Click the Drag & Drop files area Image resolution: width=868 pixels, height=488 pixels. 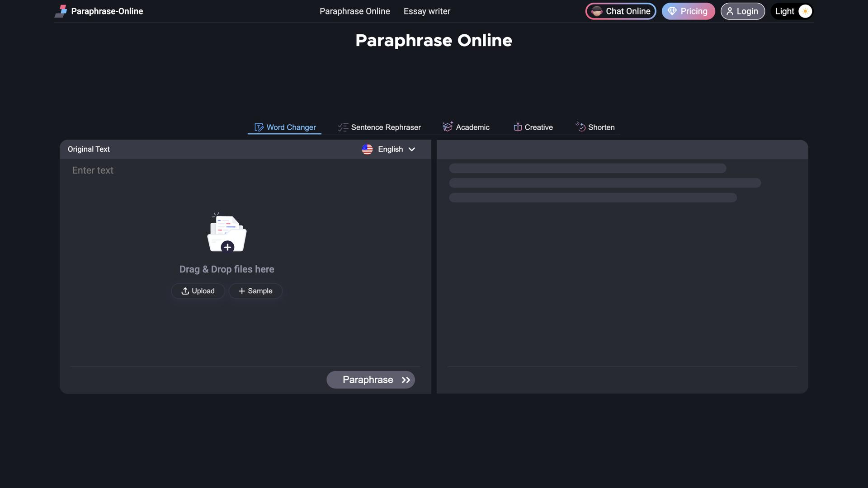click(226, 269)
